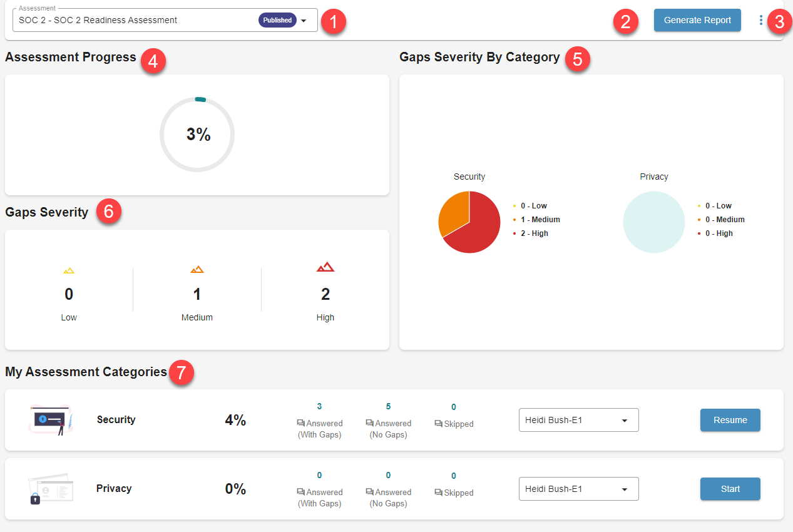This screenshot has width=793, height=532.
Task: Click the Published status badge
Action: pos(277,19)
